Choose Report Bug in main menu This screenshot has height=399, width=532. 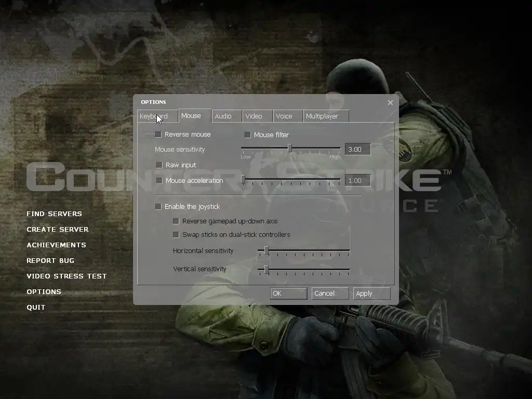(x=50, y=261)
